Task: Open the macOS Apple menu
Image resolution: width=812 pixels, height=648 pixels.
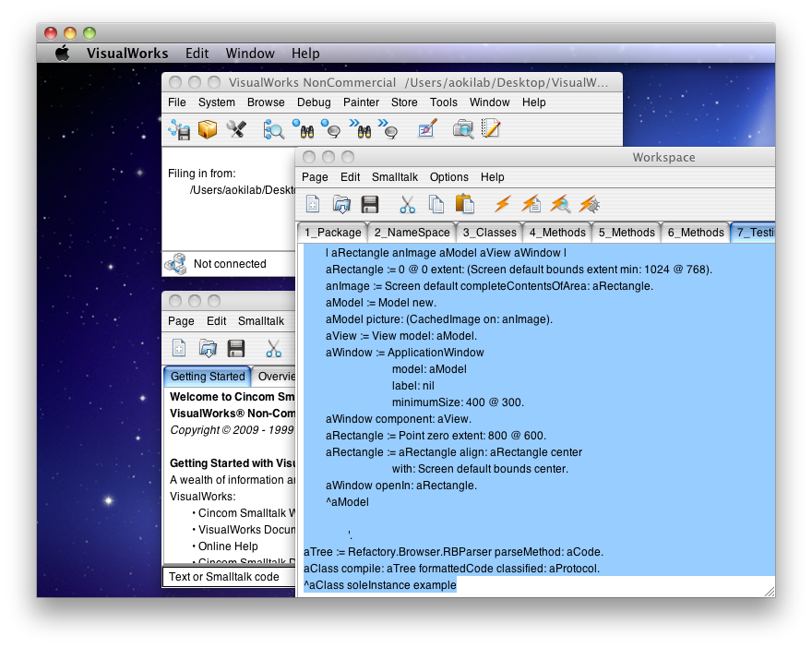Action: point(62,53)
